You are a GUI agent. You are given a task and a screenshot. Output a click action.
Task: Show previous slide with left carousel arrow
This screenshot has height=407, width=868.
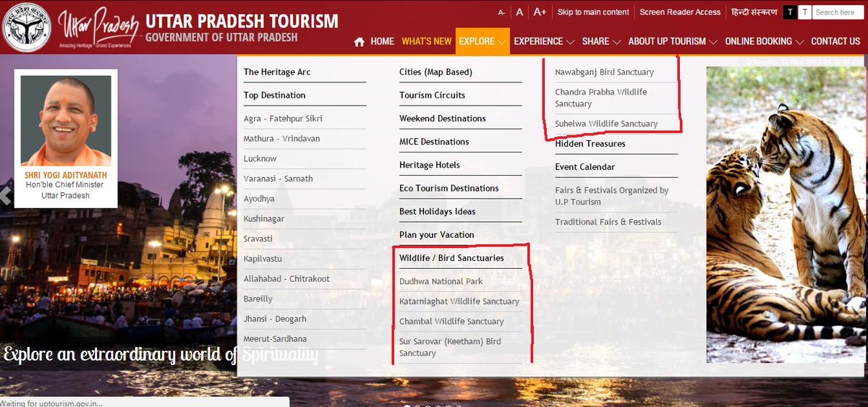click(x=5, y=195)
